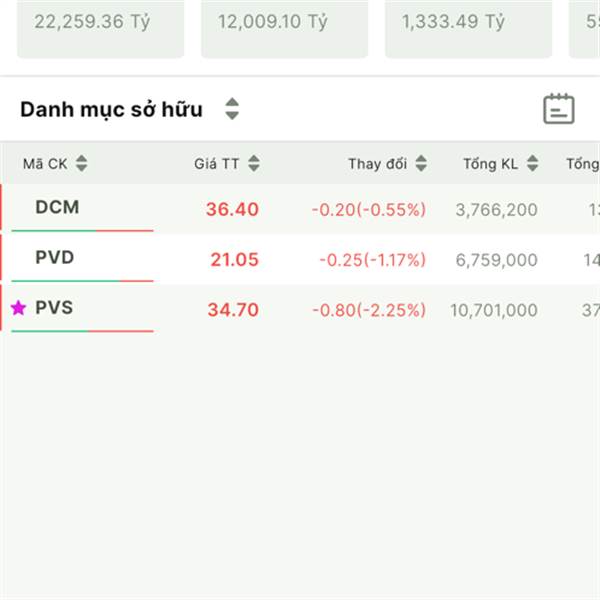Click the PVS buy-sell ratio bar
The height and width of the screenshot is (600, 600).
point(82,331)
